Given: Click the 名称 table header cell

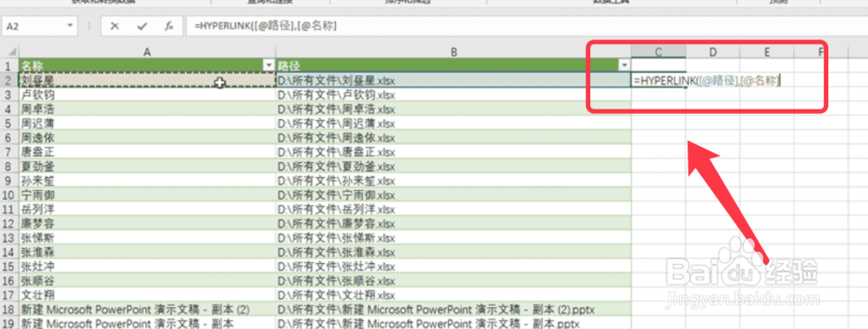Looking at the screenshot, I should 148,65.
